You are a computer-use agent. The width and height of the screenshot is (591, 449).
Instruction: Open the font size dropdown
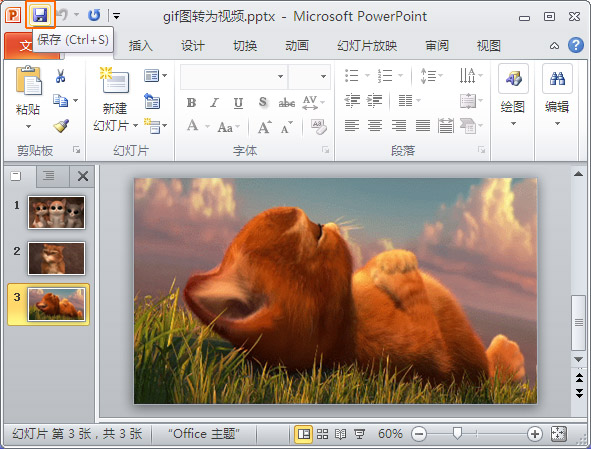323,77
